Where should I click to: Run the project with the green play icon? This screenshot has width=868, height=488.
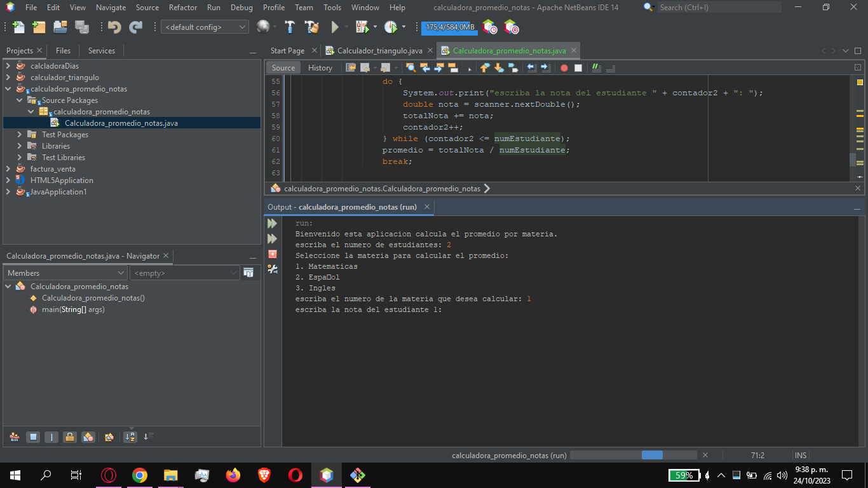click(335, 27)
